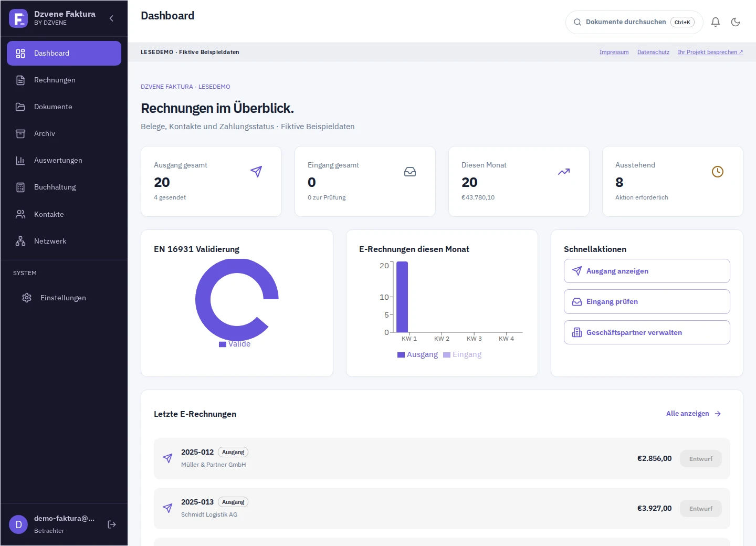This screenshot has height=546, width=756.
Task: Click the Geschäftspartner verwalten button
Action: click(x=647, y=332)
